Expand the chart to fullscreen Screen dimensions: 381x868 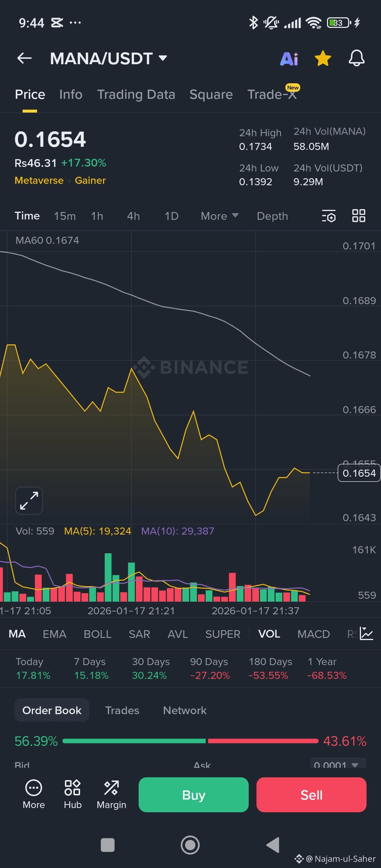point(29,500)
